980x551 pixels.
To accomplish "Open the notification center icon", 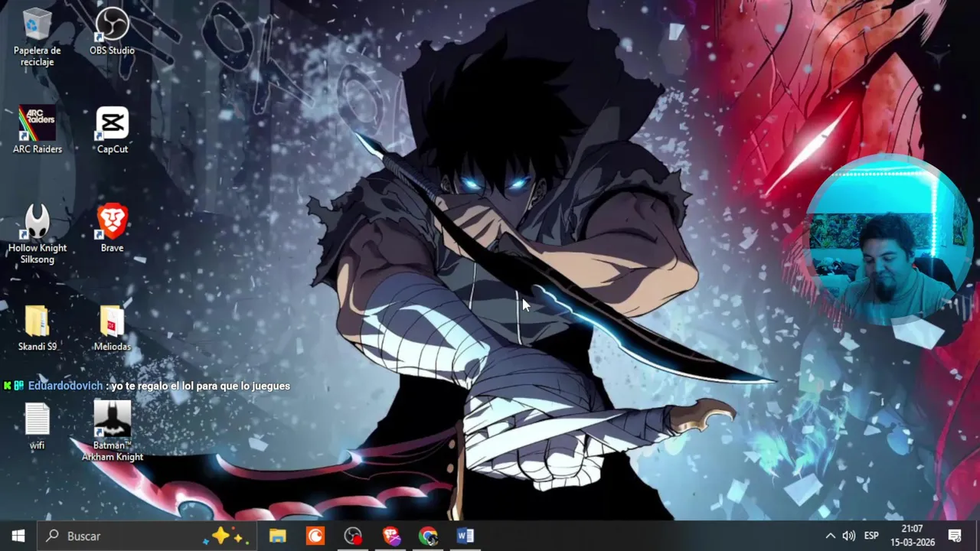I will pyautogui.click(x=955, y=536).
